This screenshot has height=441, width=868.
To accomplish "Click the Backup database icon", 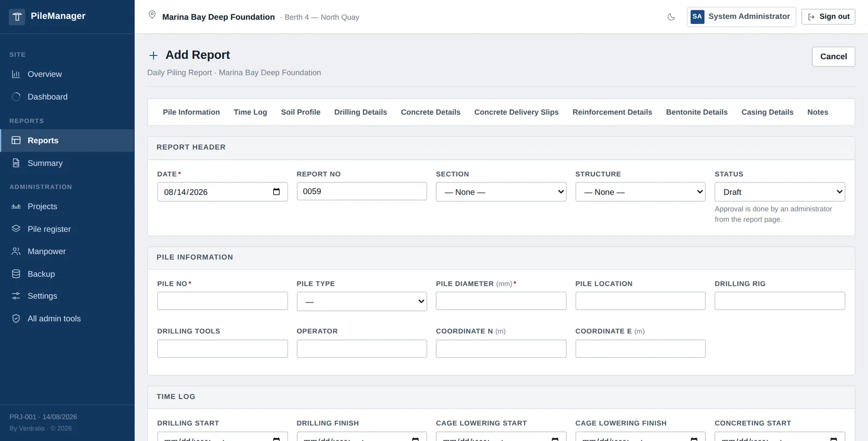I will point(16,274).
